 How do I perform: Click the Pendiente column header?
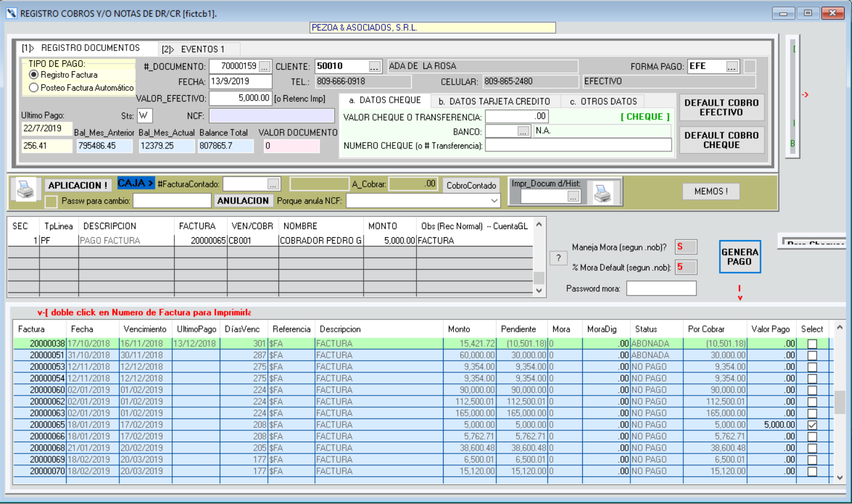tap(519, 329)
